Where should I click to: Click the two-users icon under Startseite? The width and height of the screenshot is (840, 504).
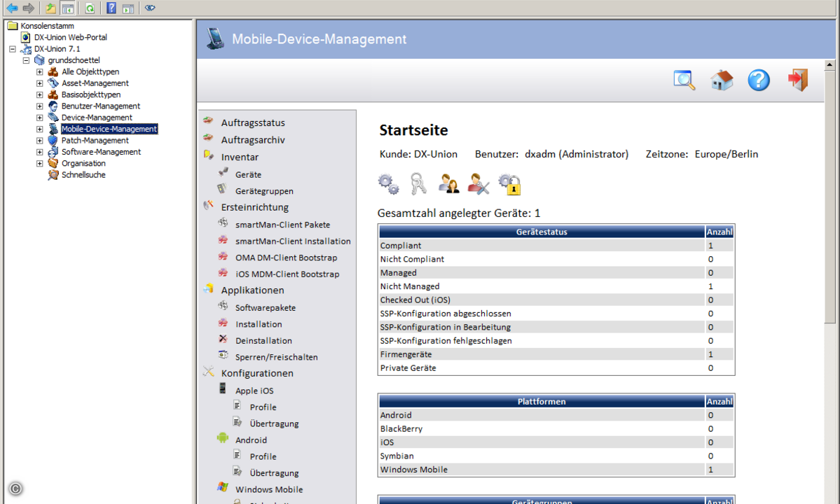coord(448,184)
